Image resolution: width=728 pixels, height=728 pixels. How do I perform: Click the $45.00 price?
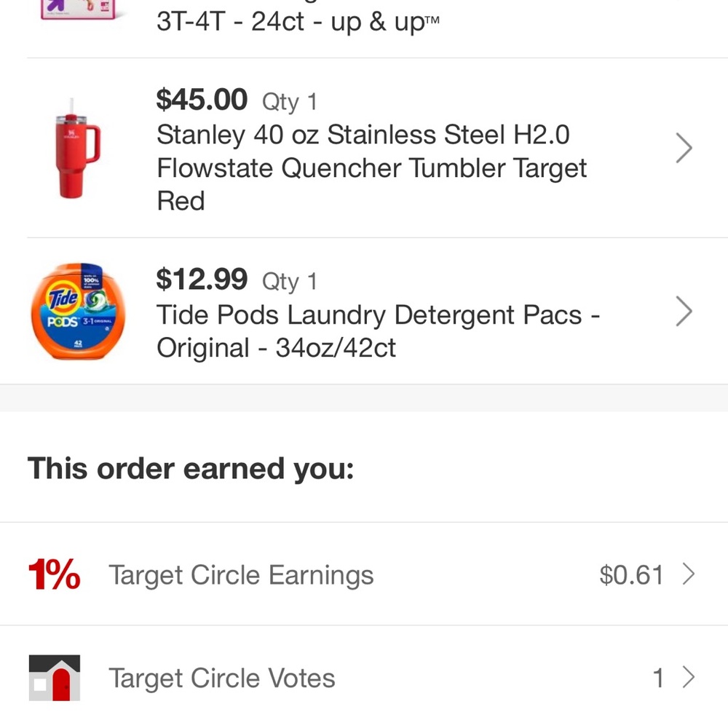coord(202,100)
